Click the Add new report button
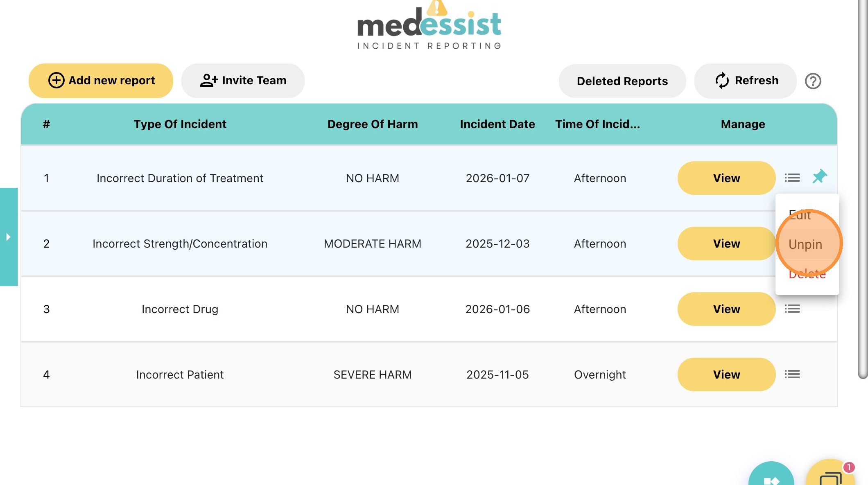Screen dimensions: 868x485 [101, 81]
